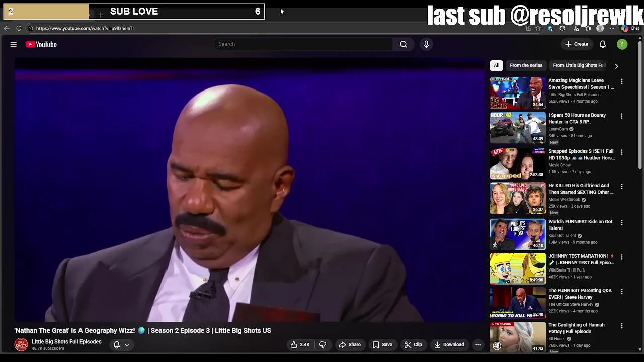Open Gaslighting of Hannah Pettey thumbnail
This screenshot has width=644, height=362.
(518, 337)
